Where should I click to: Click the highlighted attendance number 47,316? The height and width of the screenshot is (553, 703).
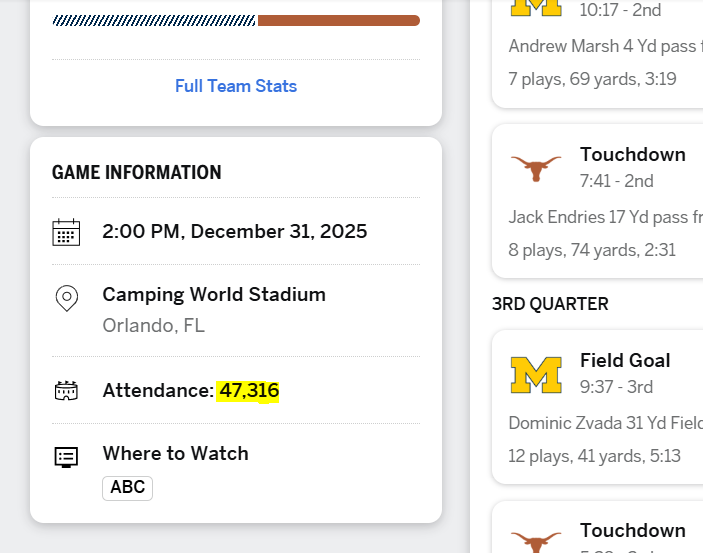[249, 391]
